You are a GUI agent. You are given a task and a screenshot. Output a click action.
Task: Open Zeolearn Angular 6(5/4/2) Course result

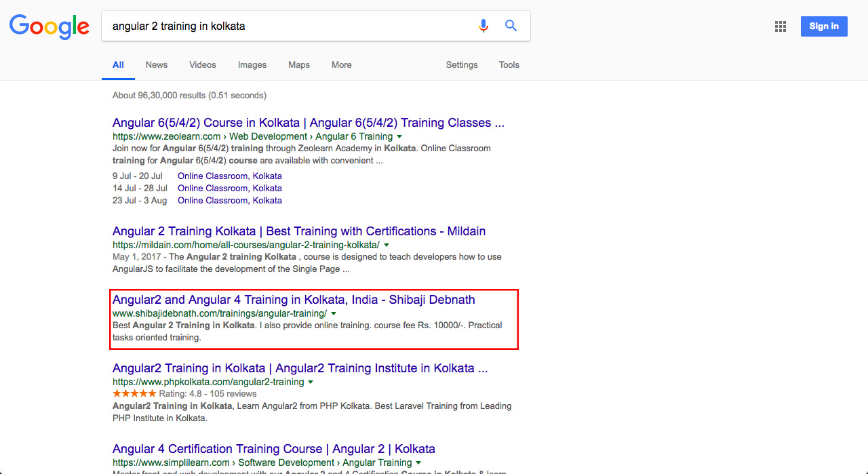tap(309, 123)
